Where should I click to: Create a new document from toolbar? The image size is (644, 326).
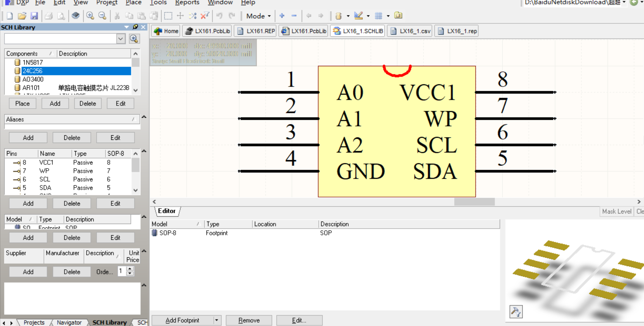[10, 16]
